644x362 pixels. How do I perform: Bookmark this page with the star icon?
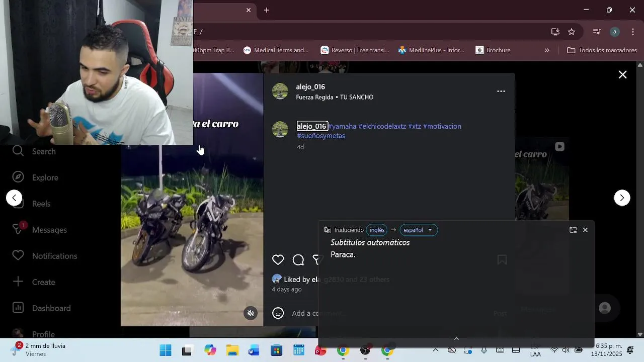point(572,32)
